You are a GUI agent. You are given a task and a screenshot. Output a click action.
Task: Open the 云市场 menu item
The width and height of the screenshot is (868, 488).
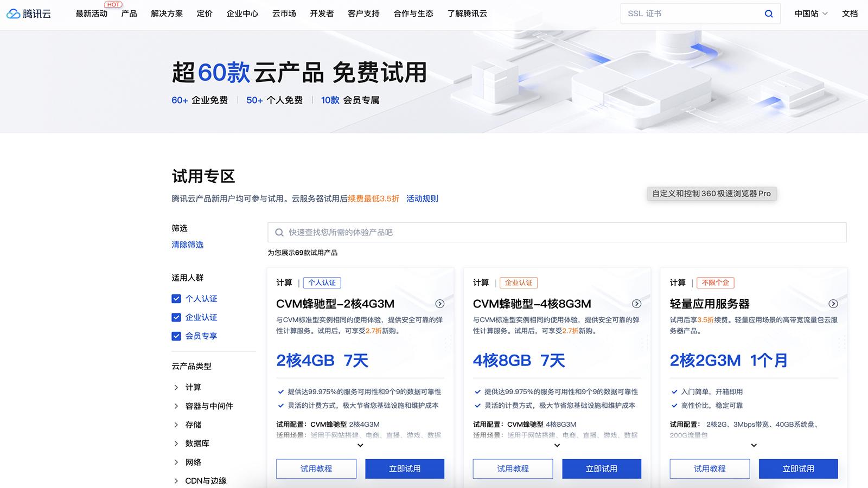tap(284, 14)
